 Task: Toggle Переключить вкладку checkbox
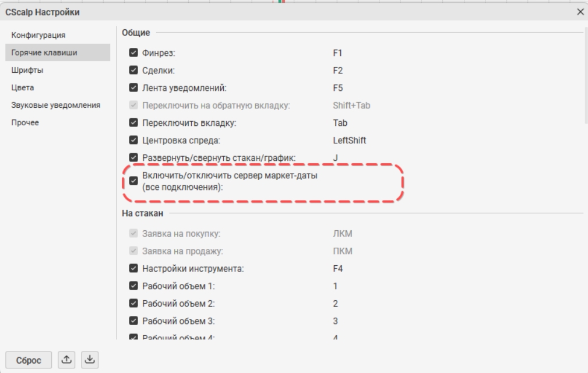click(x=133, y=122)
